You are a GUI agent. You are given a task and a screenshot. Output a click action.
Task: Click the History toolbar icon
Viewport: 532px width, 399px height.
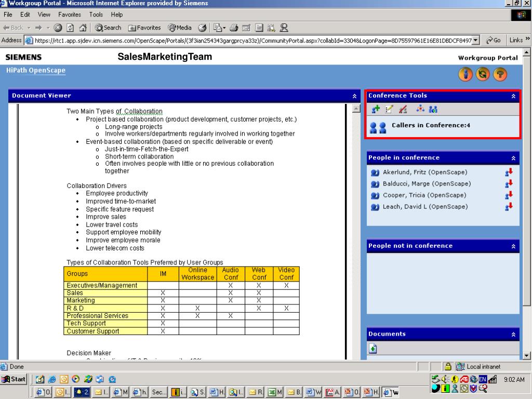[x=202, y=28]
